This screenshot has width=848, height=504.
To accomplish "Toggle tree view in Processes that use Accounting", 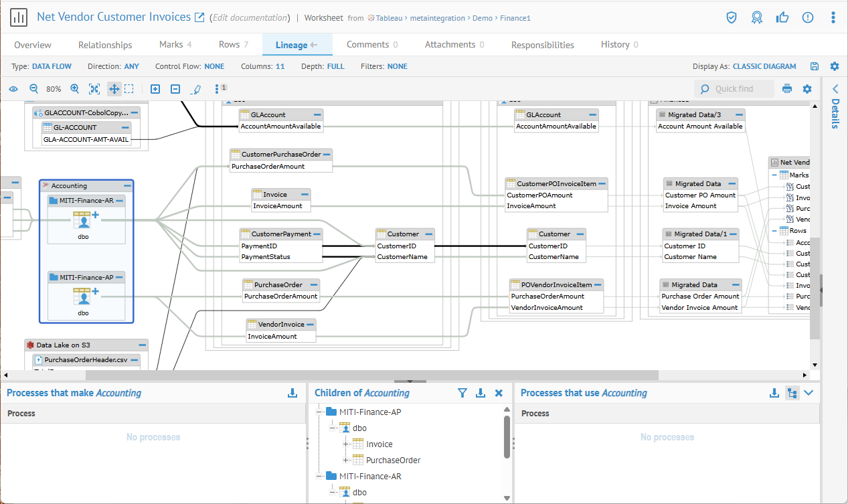I will pyautogui.click(x=792, y=393).
